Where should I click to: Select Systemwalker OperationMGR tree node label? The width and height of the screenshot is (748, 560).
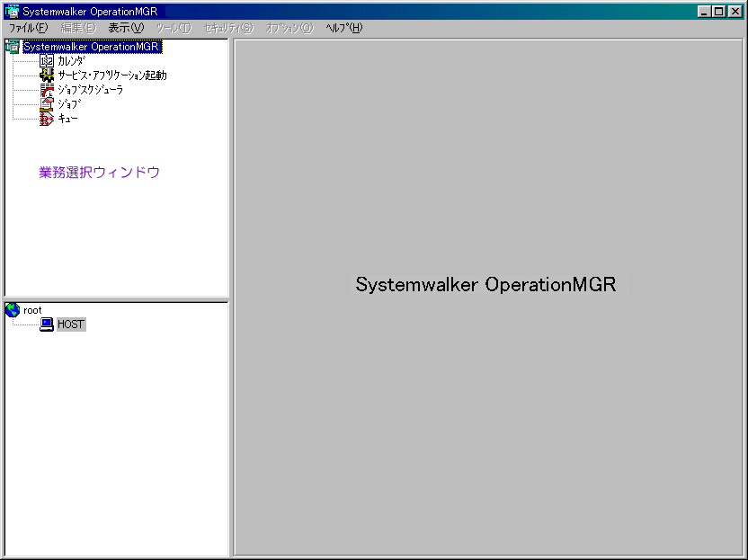click(x=91, y=47)
